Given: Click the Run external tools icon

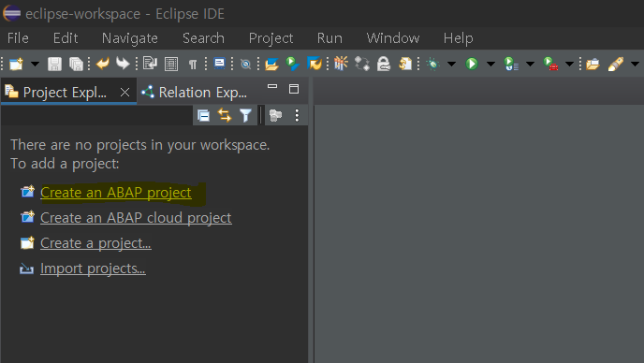Looking at the screenshot, I should click(550, 64).
